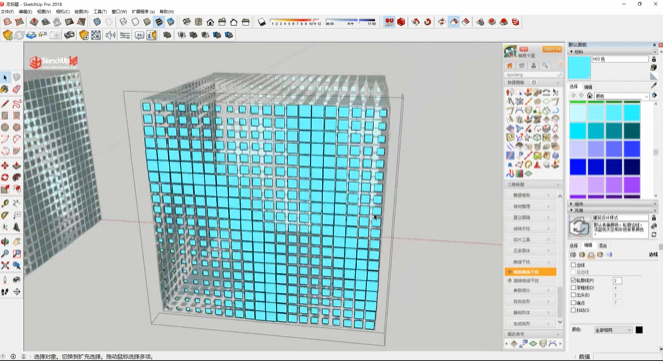The height and width of the screenshot is (361, 663).
Task: Open the edge color mode dropdown
Action: [613, 330]
